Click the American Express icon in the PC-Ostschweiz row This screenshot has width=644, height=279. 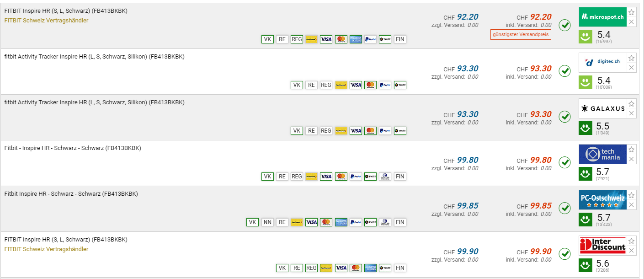341,222
